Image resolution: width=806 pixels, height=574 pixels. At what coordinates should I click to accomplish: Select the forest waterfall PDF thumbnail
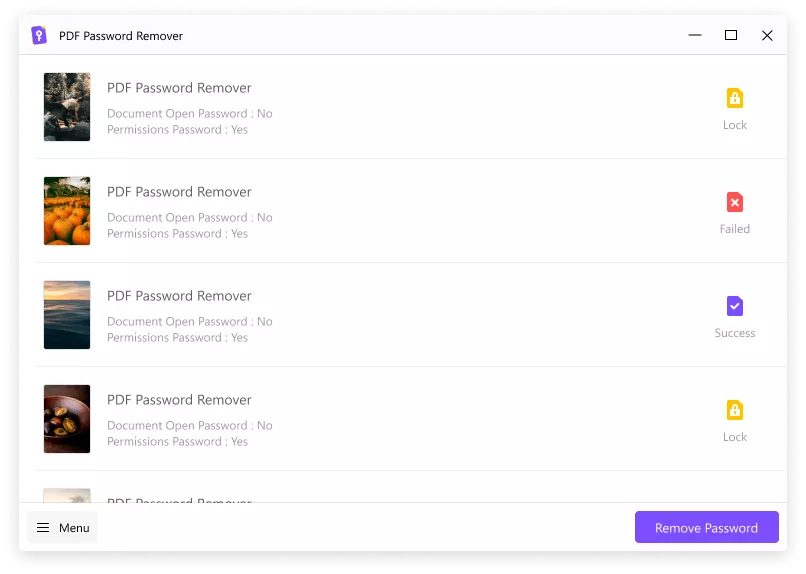tap(67, 107)
